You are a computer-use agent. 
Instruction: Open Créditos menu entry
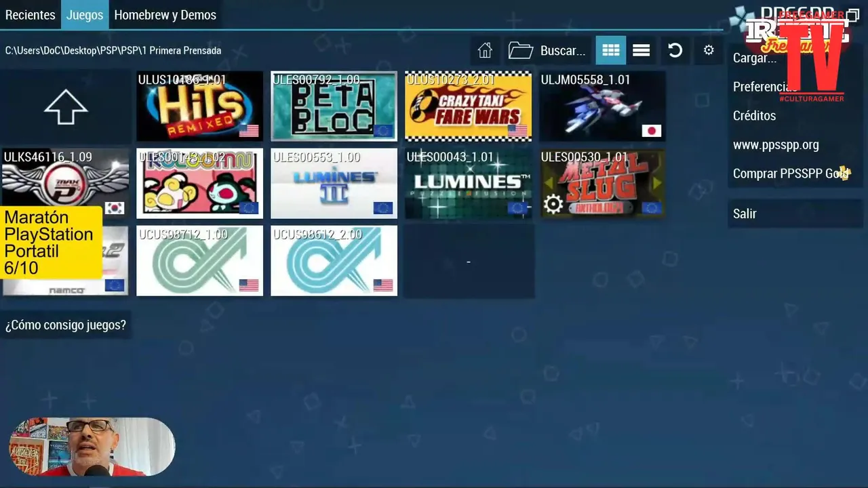tap(795, 116)
